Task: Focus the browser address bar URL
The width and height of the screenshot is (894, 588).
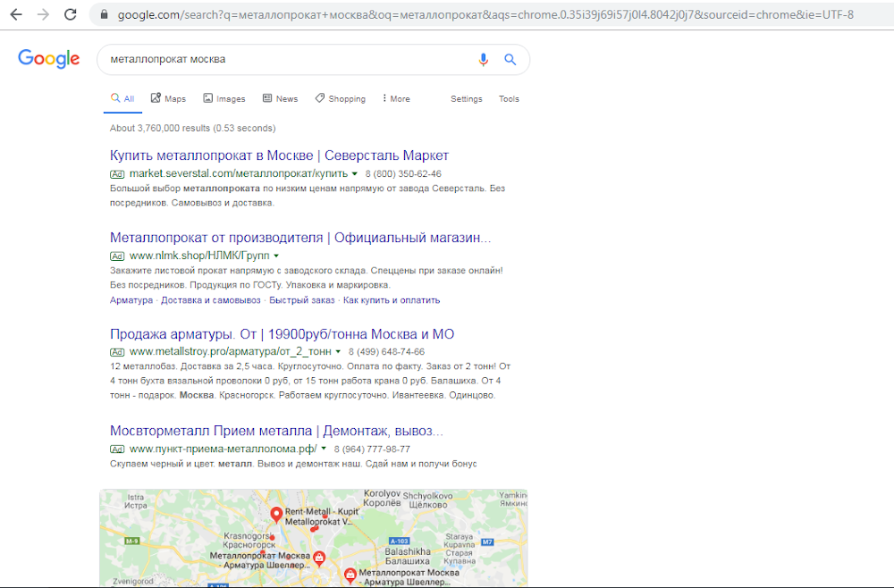Action: pos(485,15)
